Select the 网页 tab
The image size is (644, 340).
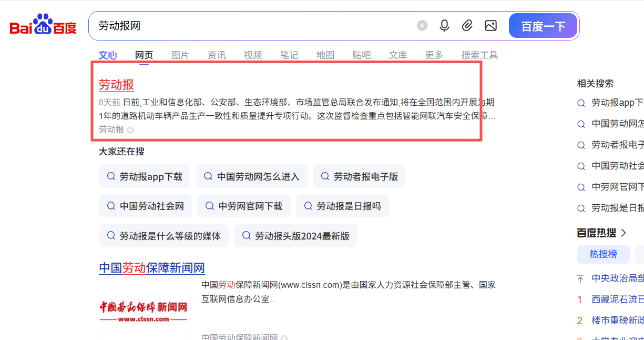coord(144,55)
